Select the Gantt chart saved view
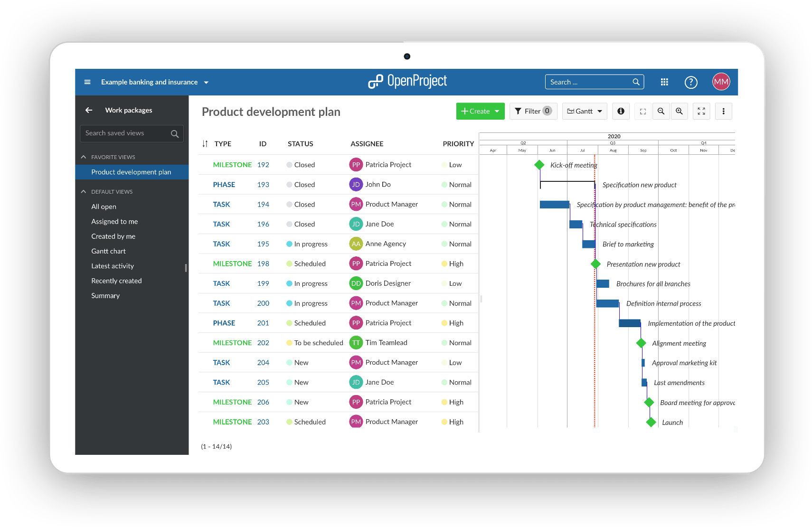Screen dimensions: 812x527 108,251
